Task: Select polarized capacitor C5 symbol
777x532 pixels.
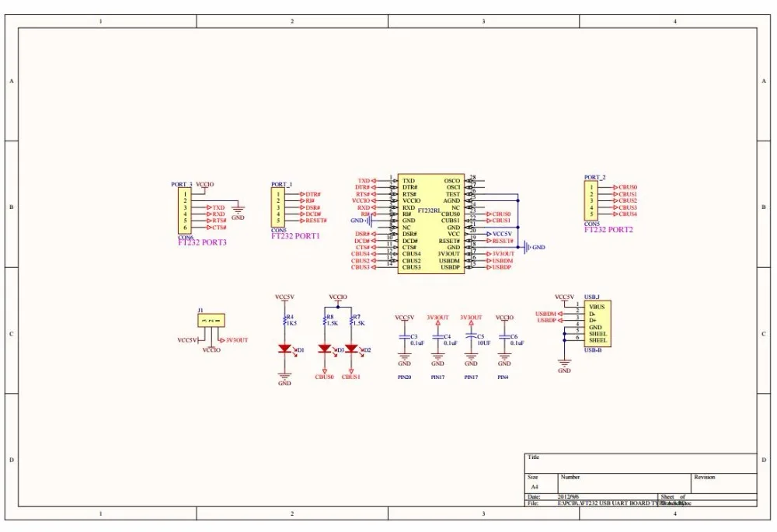Action: coord(472,337)
